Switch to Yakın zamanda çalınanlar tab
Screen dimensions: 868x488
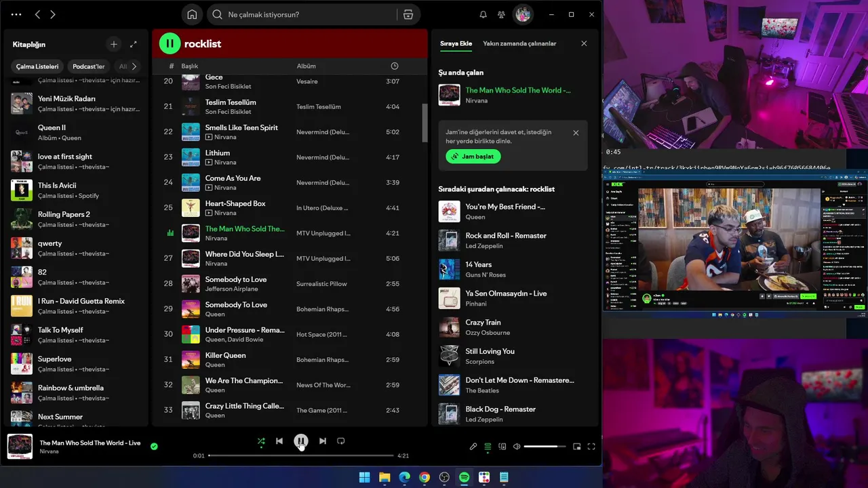(x=519, y=43)
